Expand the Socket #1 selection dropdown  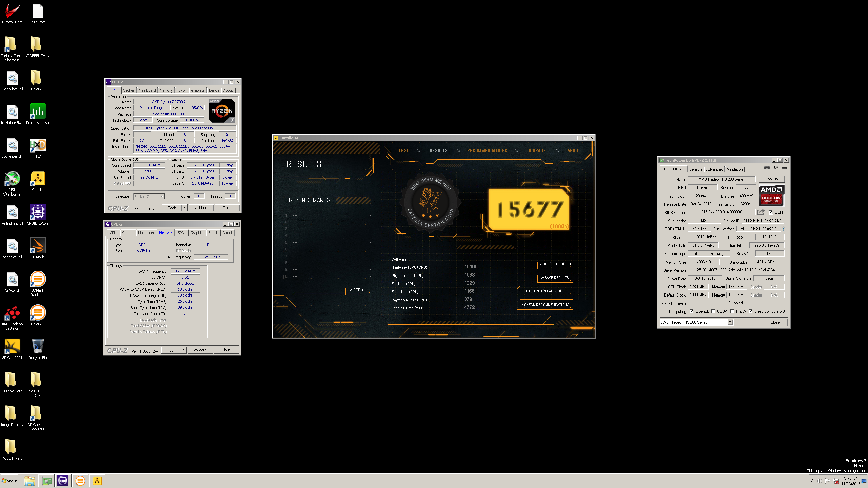click(162, 196)
